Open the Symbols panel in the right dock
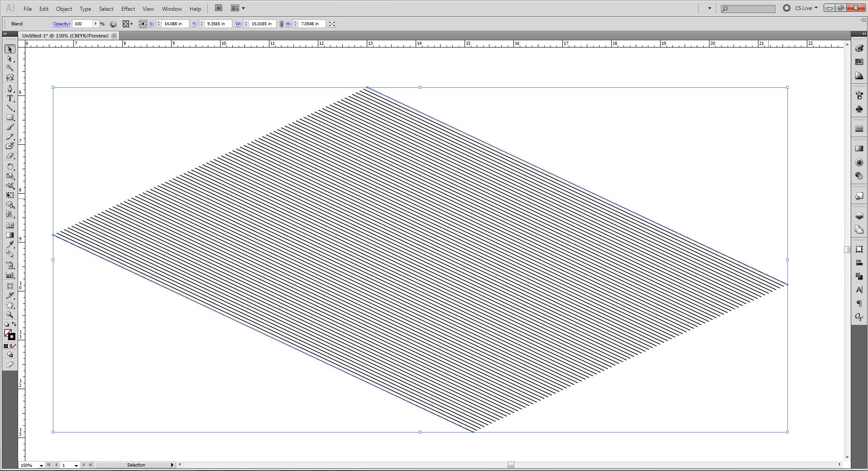This screenshot has width=868, height=471. coord(859,109)
